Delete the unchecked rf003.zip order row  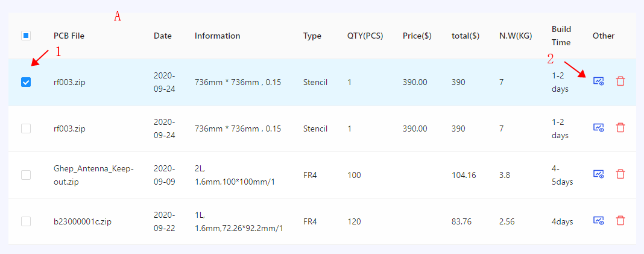[x=620, y=127]
